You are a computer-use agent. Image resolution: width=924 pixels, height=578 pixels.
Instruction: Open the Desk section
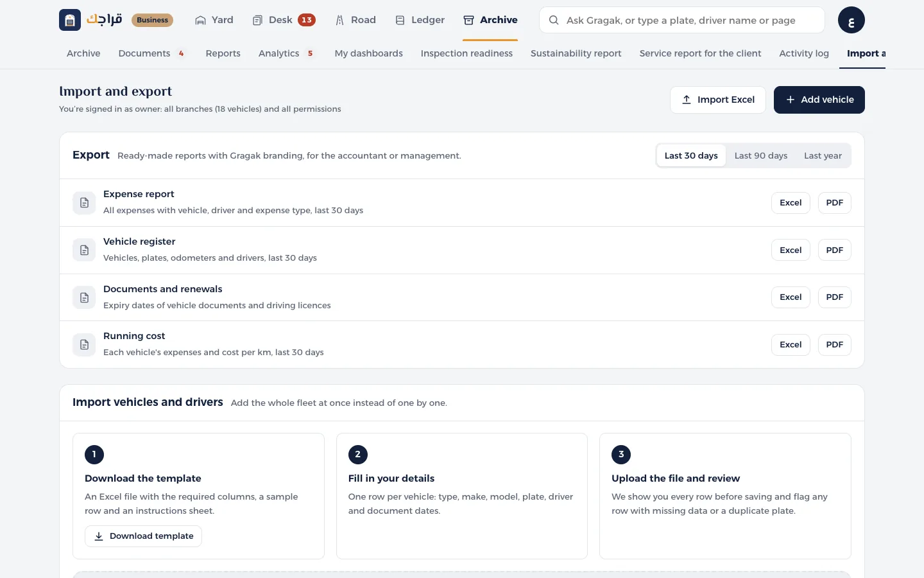(x=284, y=20)
